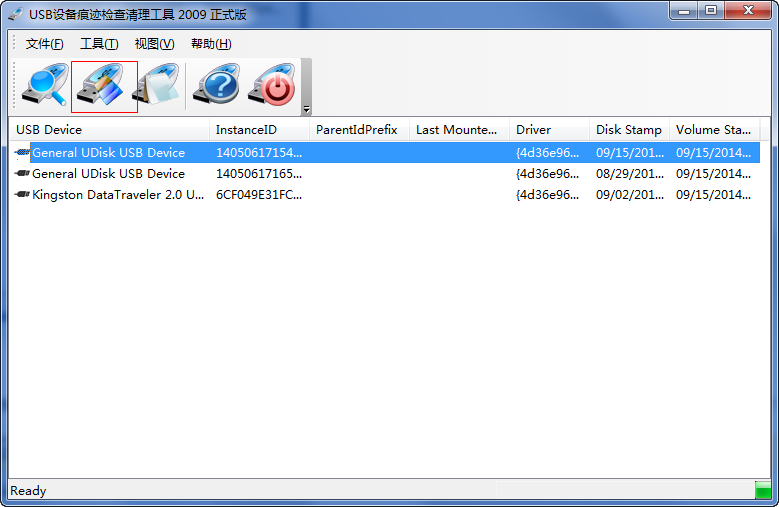Expand the toolbar overflow arrow

click(306, 109)
